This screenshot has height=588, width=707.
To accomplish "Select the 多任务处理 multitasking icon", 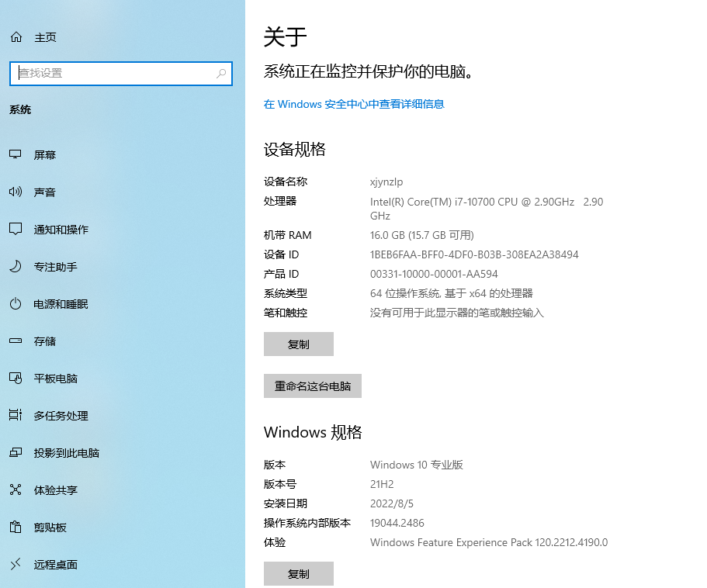I will [16, 416].
